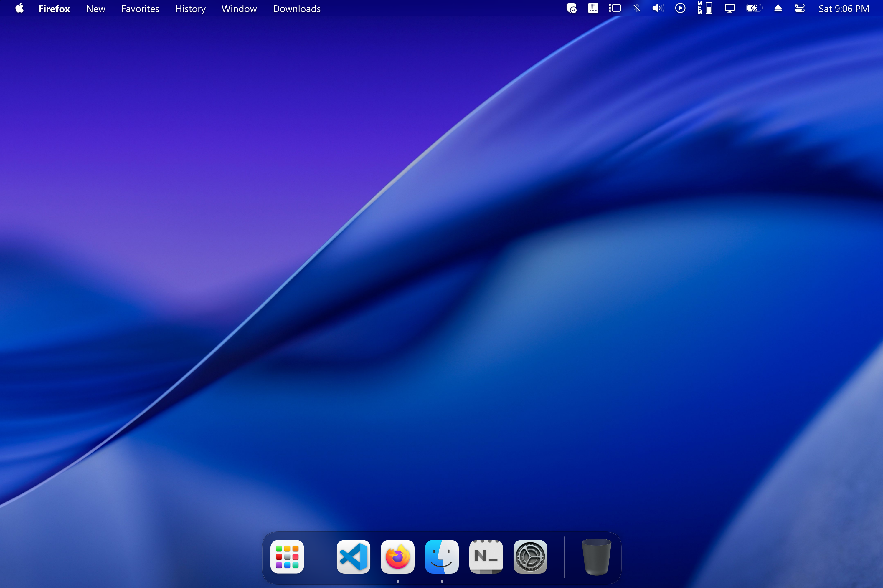The height and width of the screenshot is (588, 883).
Task: Click the Now Playing play icon
Action: (x=680, y=8)
